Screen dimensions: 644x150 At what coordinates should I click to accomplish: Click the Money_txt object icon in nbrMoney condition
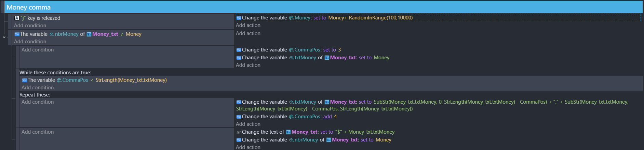89,34
